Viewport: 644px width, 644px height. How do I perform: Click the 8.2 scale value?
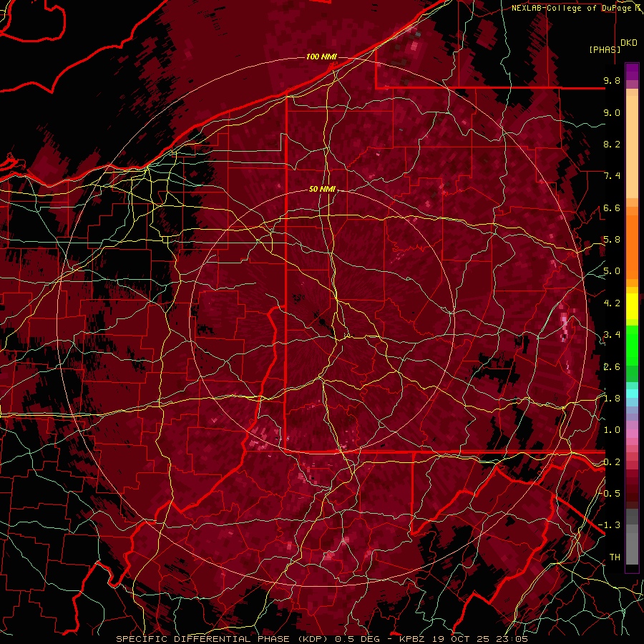coord(612,144)
